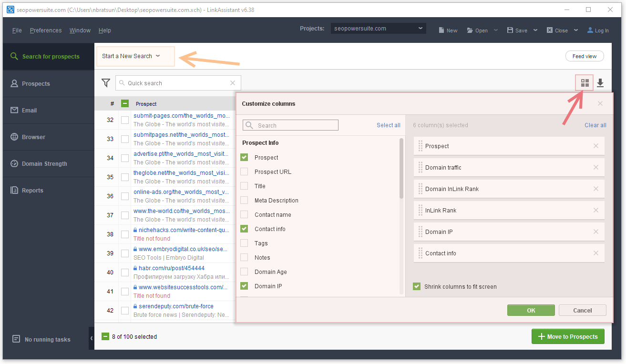Open the Browser module in sidebar

(x=33, y=137)
